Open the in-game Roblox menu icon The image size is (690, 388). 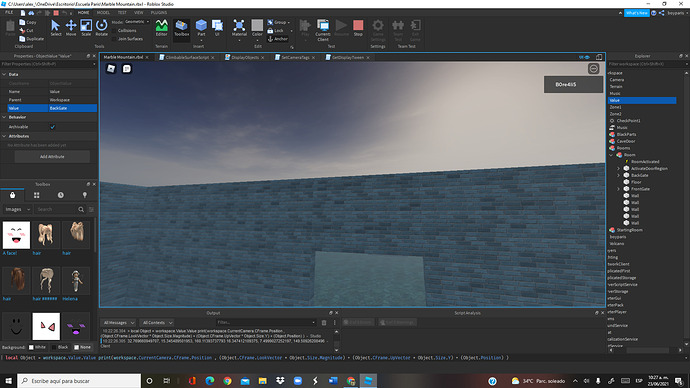click(x=111, y=68)
